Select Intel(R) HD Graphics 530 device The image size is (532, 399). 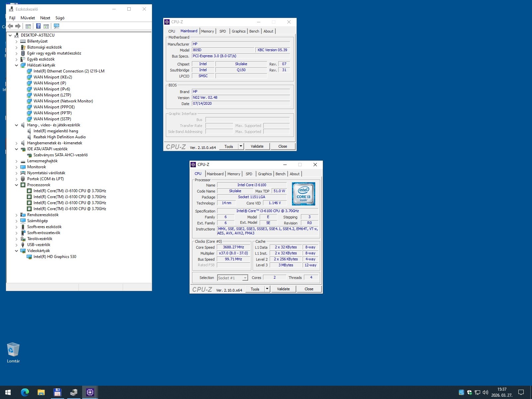(55, 257)
